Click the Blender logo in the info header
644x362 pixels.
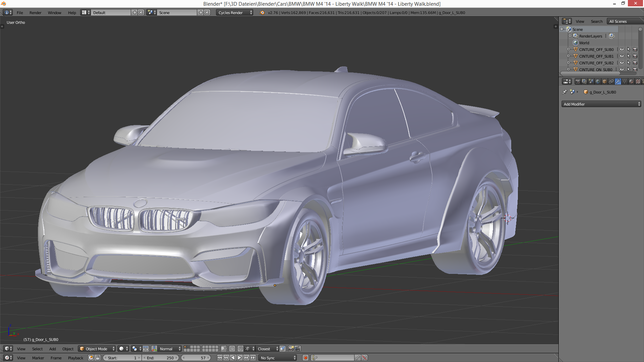(x=262, y=12)
